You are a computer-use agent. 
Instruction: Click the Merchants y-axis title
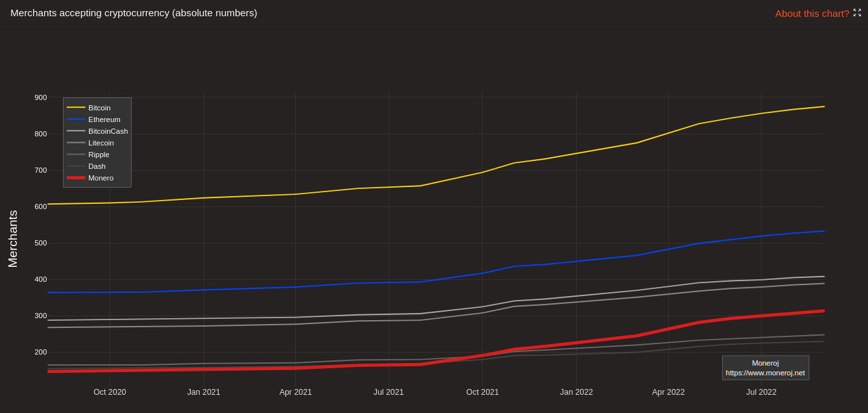pyautogui.click(x=13, y=239)
